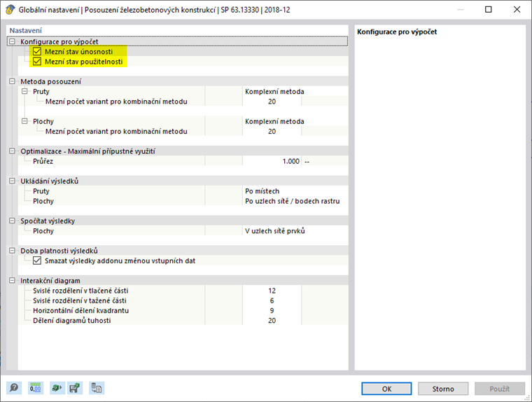532x402 pixels.
Task: Click the load default settings icon
Action: pos(57,388)
